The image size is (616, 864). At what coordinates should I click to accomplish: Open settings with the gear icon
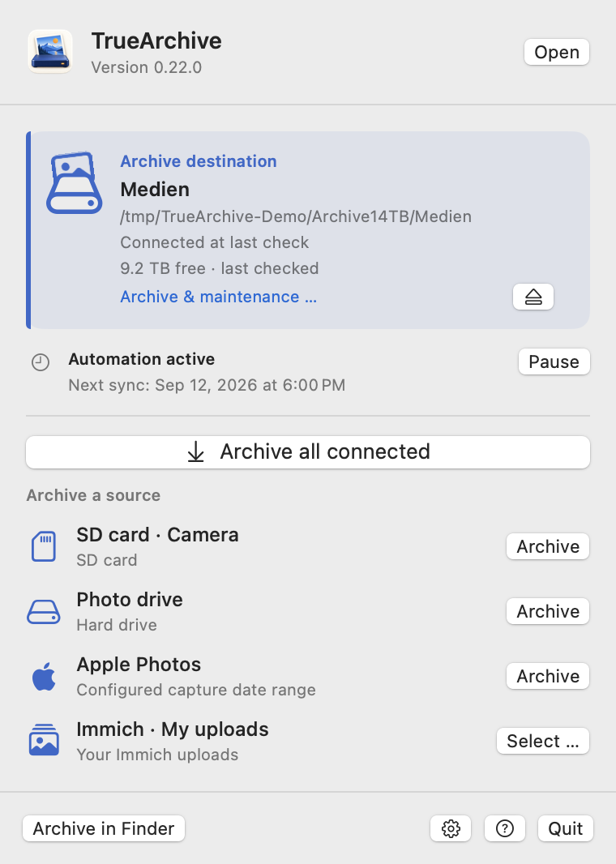[451, 828]
